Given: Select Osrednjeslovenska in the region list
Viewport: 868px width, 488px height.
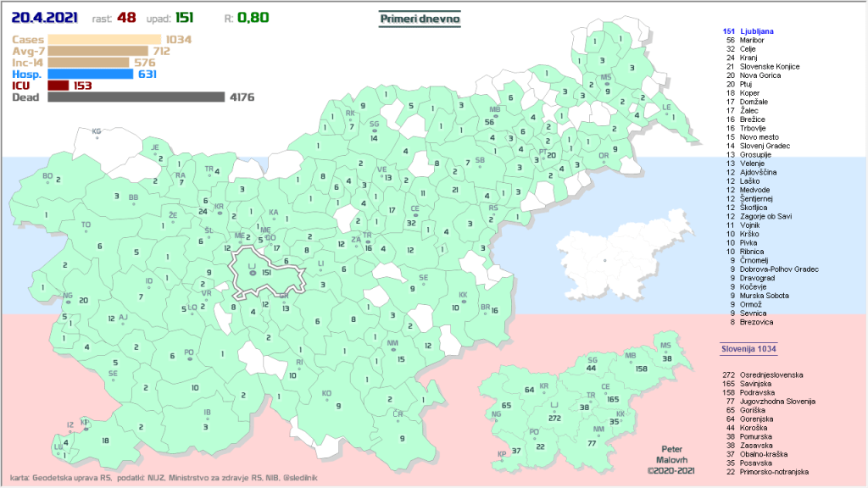Looking at the screenshot, I should point(771,374).
